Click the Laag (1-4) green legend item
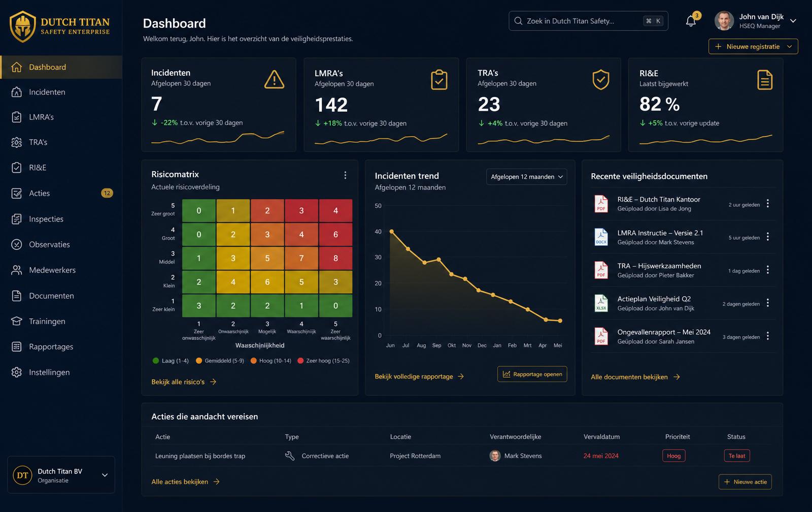Viewport: 812px width, 512px height. (x=171, y=361)
